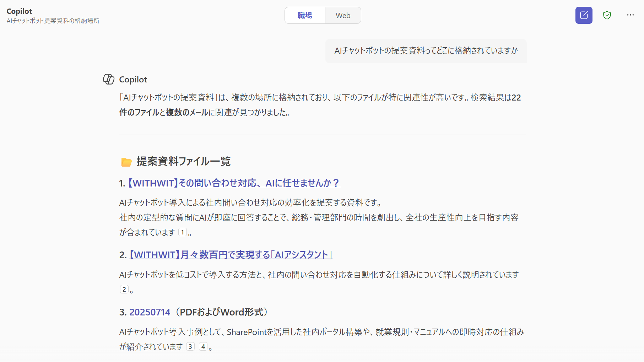
Task: Open citation reference 1
Action: (183, 232)
